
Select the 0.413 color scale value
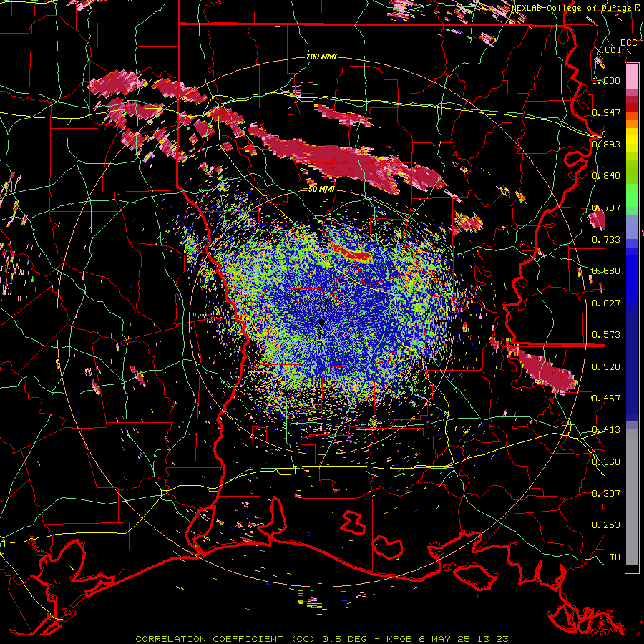point(606,429)
